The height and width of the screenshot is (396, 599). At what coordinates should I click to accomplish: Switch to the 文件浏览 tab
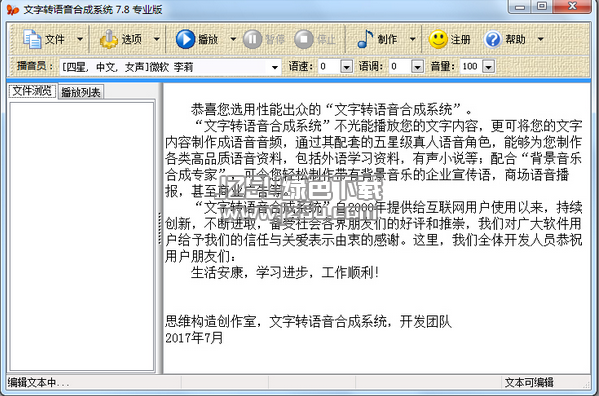pyautogui.click(x=32, y=91)
